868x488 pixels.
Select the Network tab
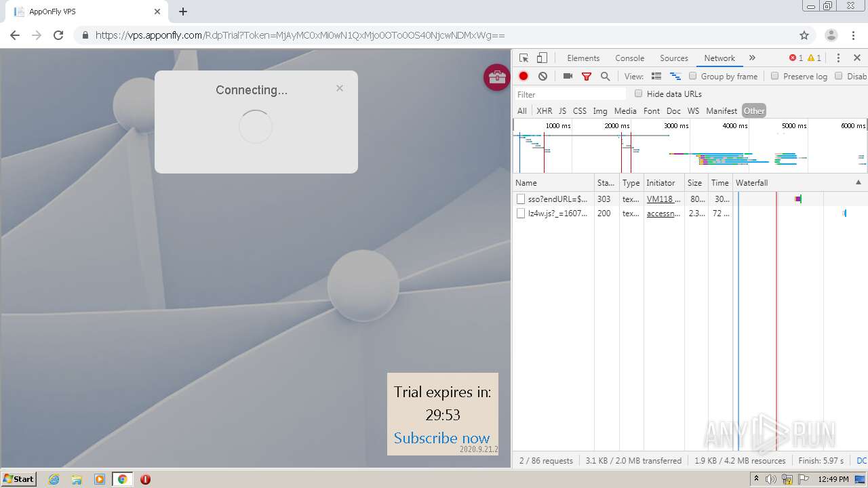click(719, 58)
